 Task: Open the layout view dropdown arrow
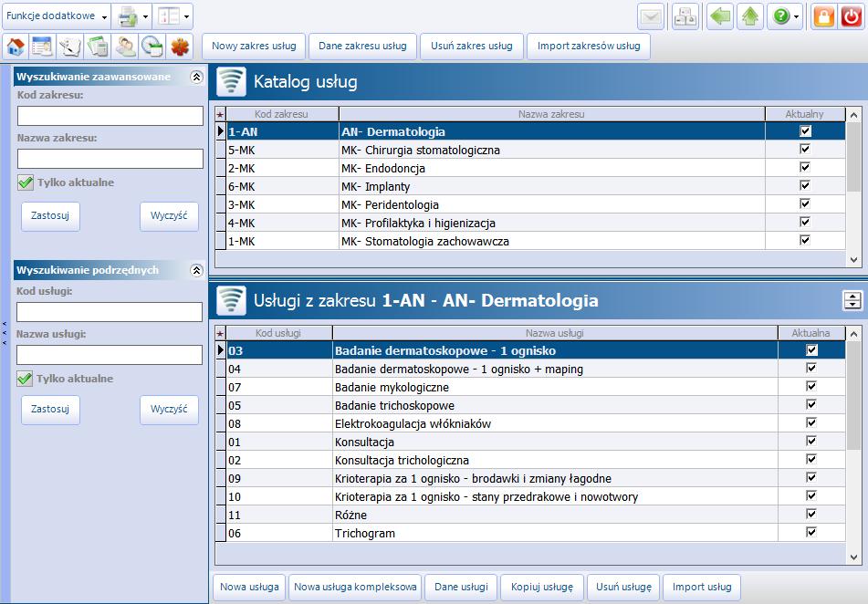tap(186, 16)
